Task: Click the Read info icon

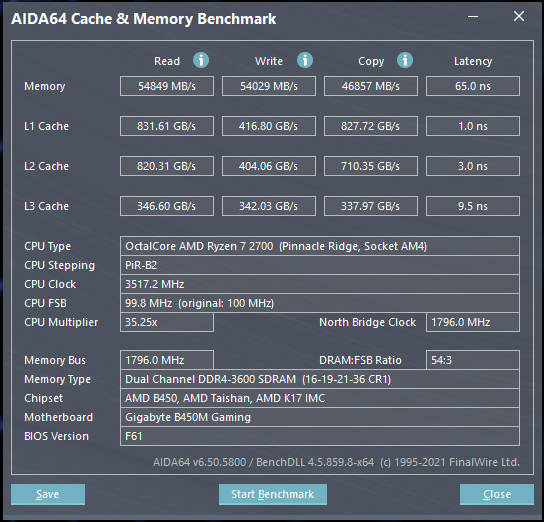Action: (201, 60)
